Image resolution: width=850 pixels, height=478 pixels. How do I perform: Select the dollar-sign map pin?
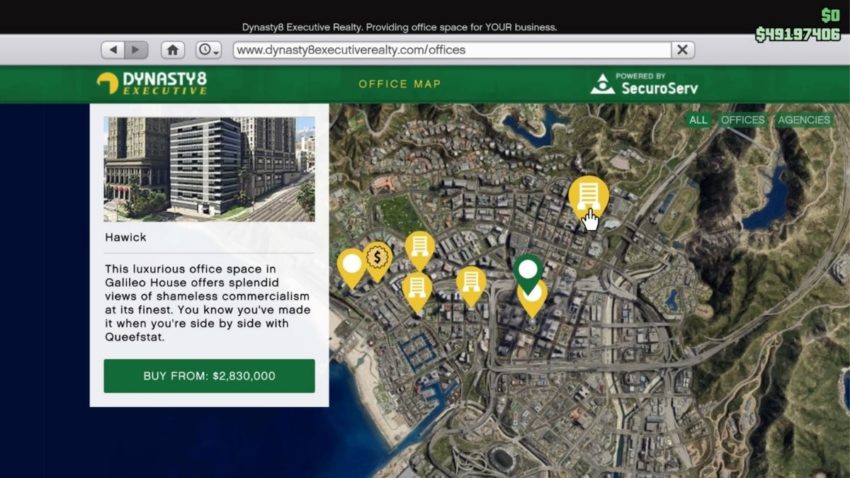pyautogui.click(x=377, y=260)
